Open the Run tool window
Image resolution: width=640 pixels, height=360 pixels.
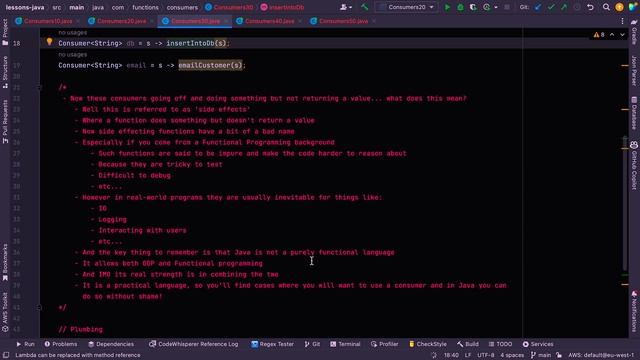point(25,344)
